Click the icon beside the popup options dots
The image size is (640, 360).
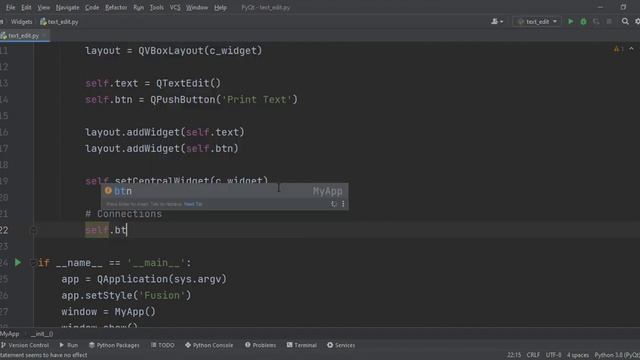[x=333, y=204]
